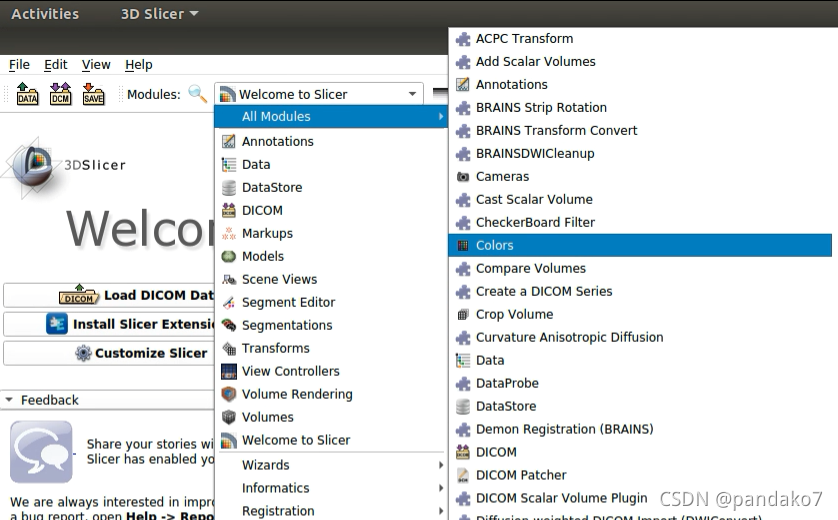Screen dimensions: 838x520
Task: Open the Welcome to Slicer module dropdown
Action: (319, 94)
